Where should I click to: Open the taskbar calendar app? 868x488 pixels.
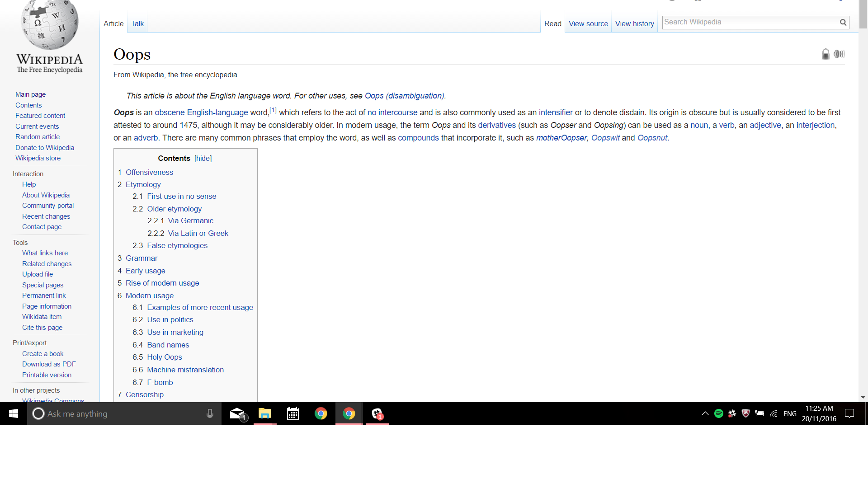(293, 413)
